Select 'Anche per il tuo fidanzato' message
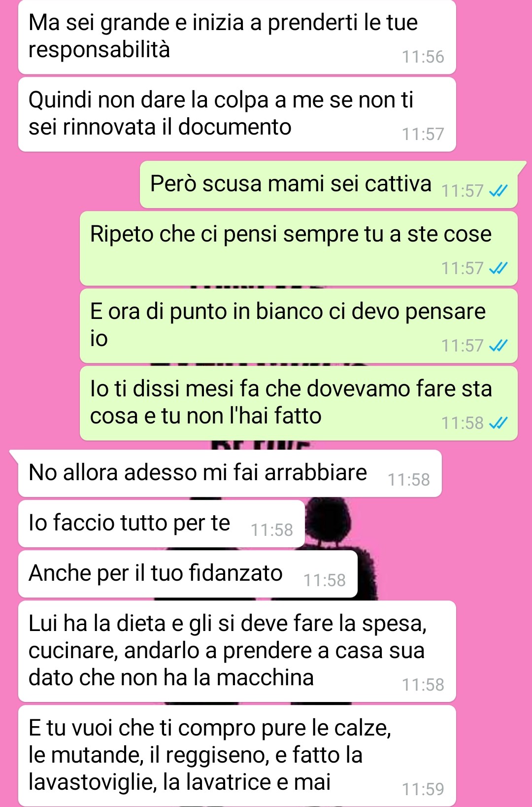Viewport: 532px width, 807px height. 188,574
